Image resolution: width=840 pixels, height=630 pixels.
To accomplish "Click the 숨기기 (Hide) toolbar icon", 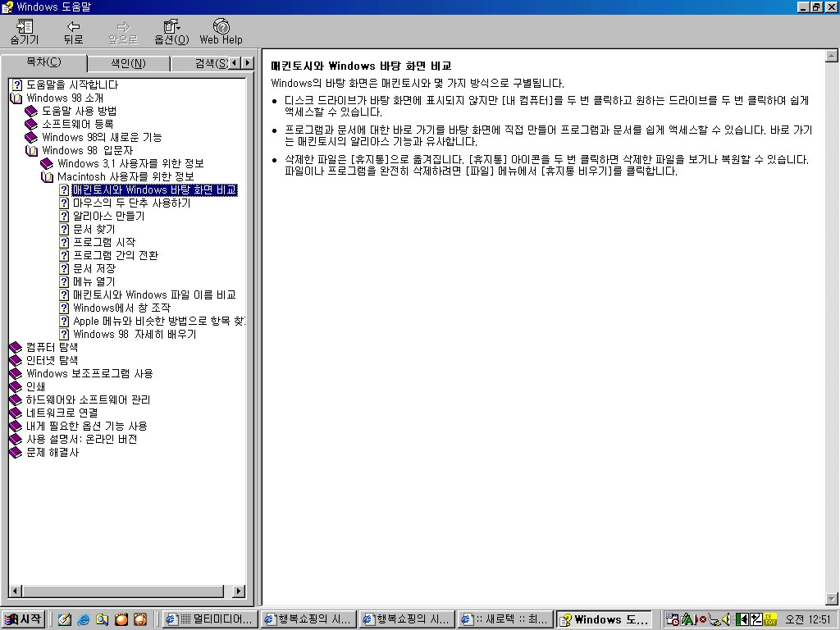I will click(x=25, y=32).
